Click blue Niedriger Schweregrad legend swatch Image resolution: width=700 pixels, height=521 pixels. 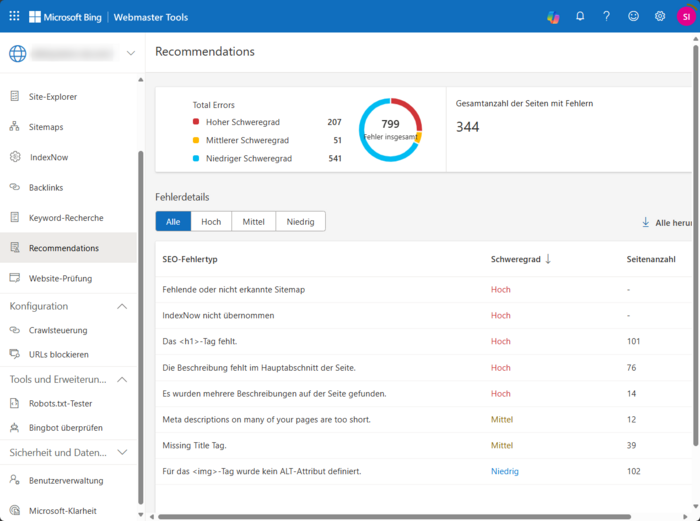(196, 158)
